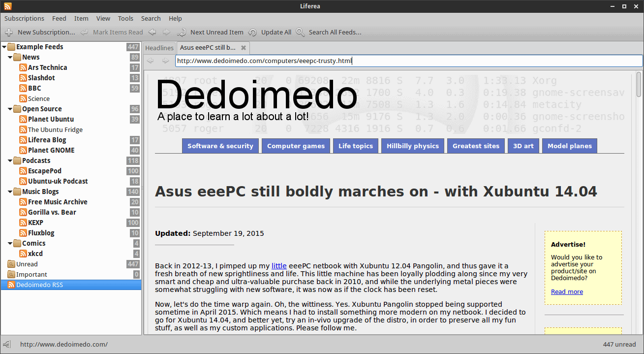Open the View menu

(x=103, y=18)
